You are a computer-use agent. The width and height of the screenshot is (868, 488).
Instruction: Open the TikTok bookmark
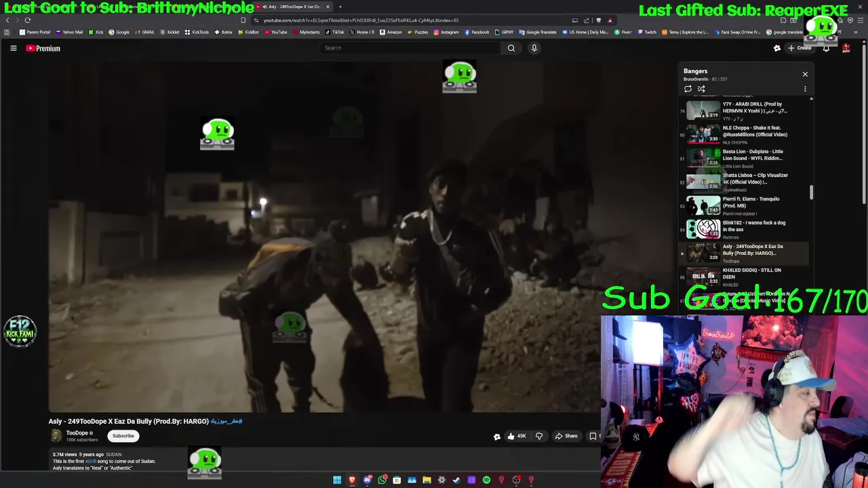click(334, 32)
